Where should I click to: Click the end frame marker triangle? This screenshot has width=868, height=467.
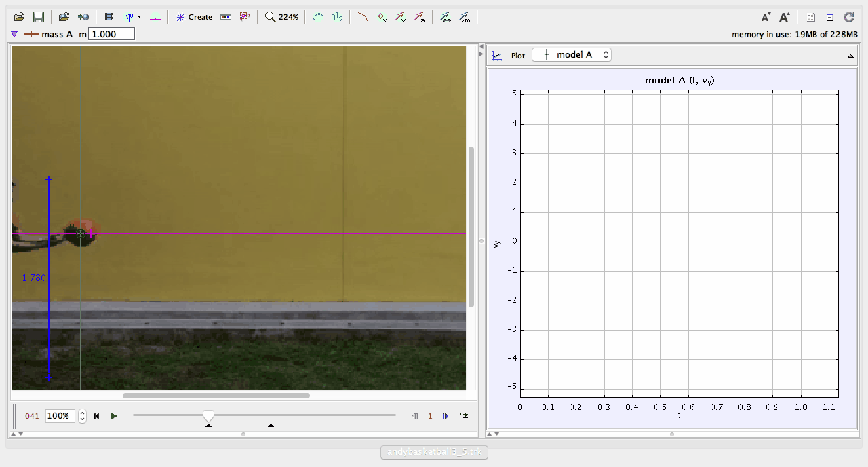[271, 426]
